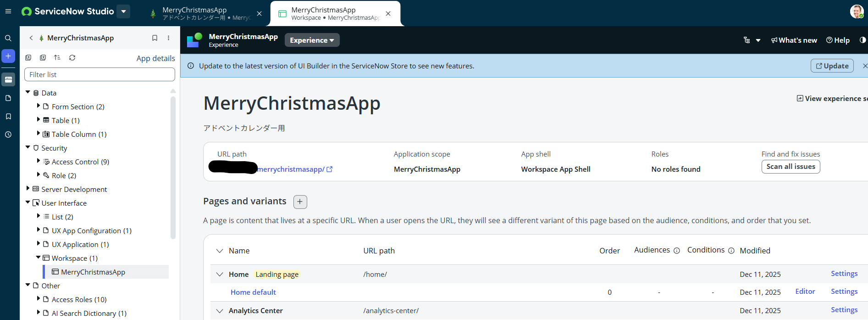Image resolution: width=868 pixels, height=320 pixels.
Task: Open What's new announcements
Action: pyautogui.click(x=794, y=40)
